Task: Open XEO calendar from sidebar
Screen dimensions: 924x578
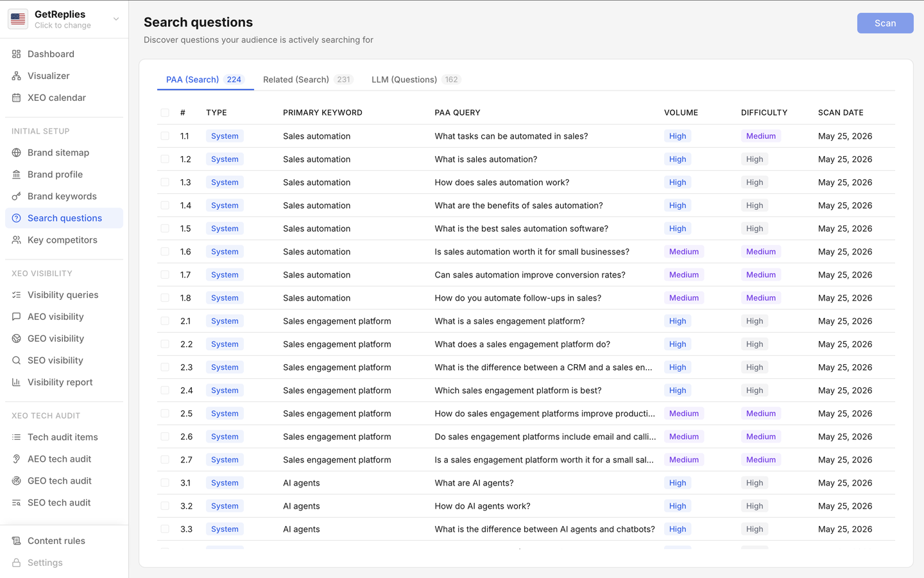Action: [x=64, y=98]
